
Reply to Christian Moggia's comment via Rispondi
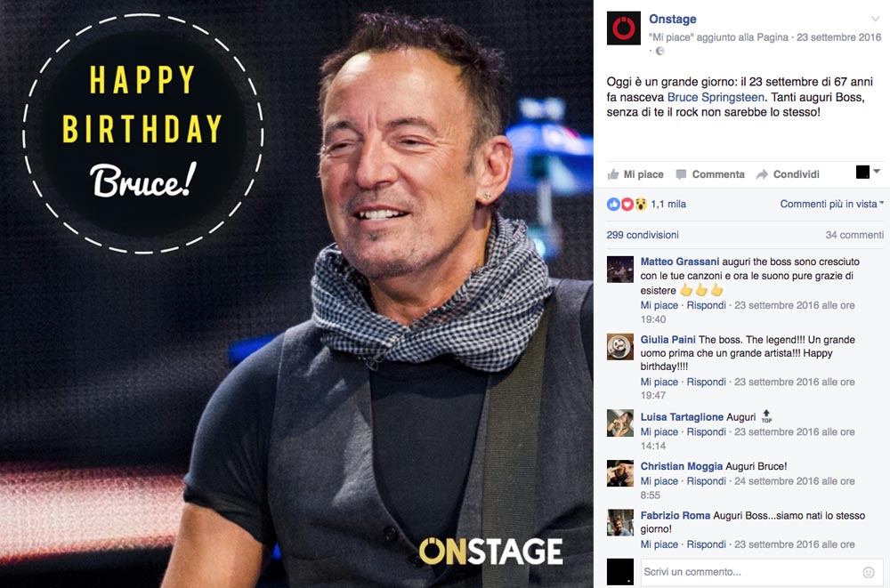tap(706, 480)
